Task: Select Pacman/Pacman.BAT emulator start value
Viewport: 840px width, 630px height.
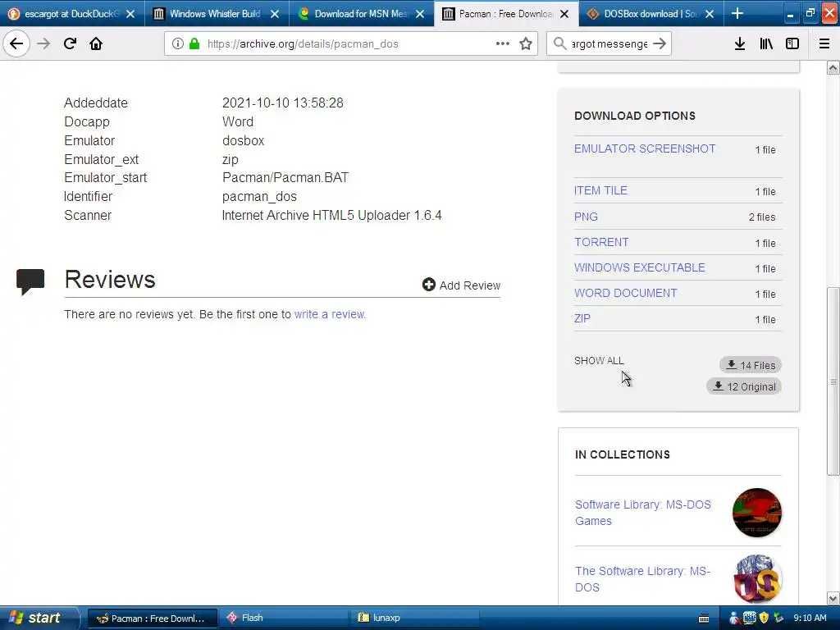Action: (x=285, y=177)
